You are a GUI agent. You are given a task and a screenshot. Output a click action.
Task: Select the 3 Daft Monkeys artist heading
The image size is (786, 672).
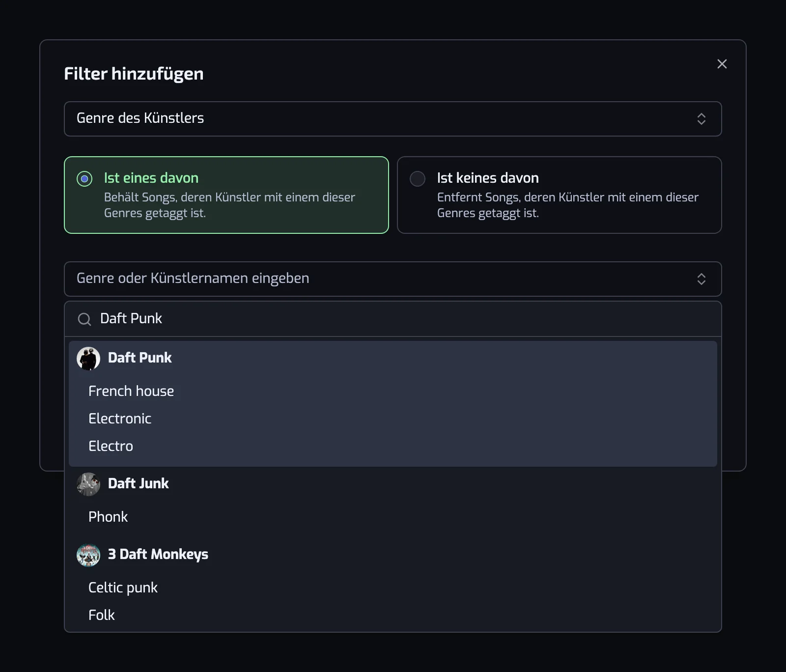[x=158, y=554]
